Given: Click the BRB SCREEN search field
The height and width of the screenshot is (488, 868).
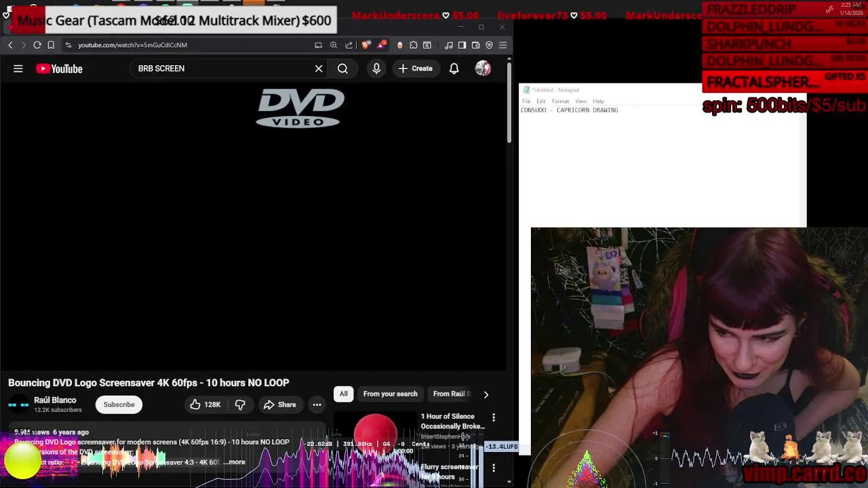Looking at the screenshot, I should (x=224, y=68).
